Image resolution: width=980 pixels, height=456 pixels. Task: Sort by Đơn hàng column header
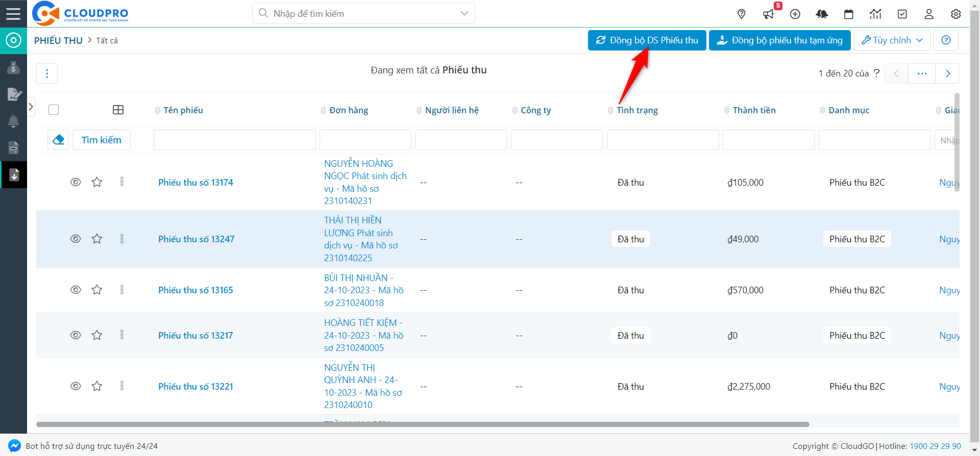click(345, 110)
